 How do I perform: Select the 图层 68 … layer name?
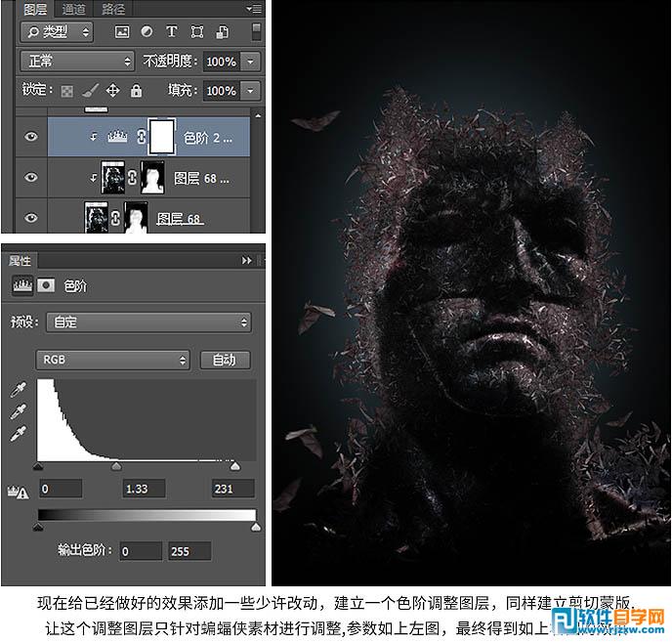pos(201,178)
